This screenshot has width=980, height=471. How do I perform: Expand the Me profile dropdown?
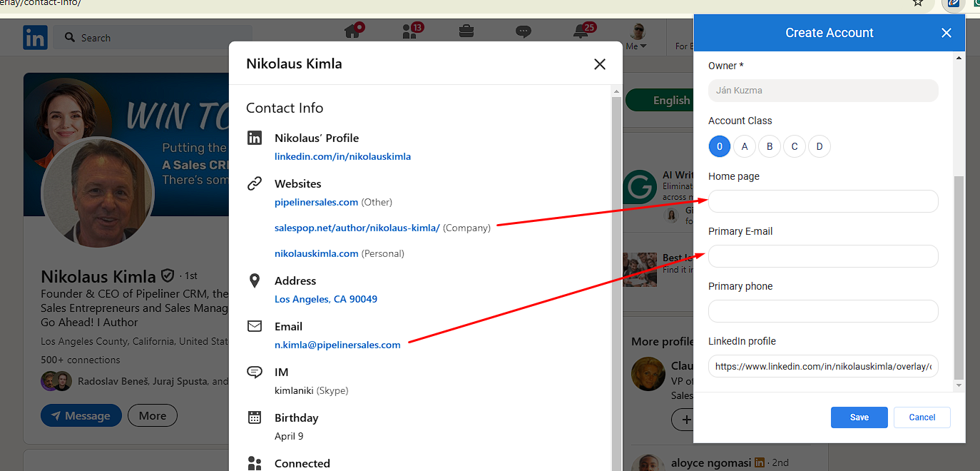(x=636, y=46)
